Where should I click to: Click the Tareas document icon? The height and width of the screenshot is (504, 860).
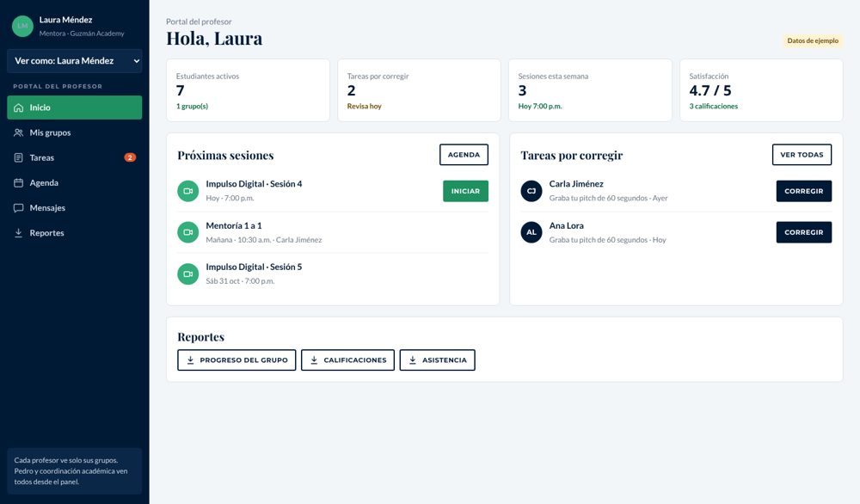19,158
